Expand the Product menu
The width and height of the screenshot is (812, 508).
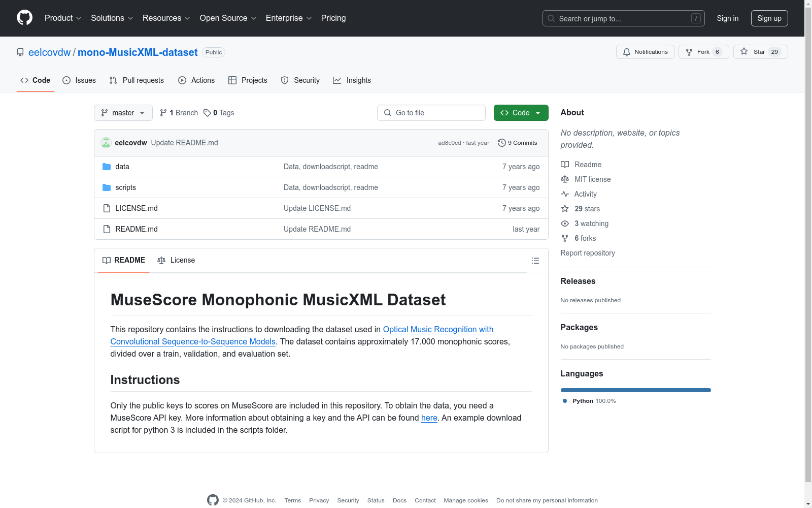point(63,18)
